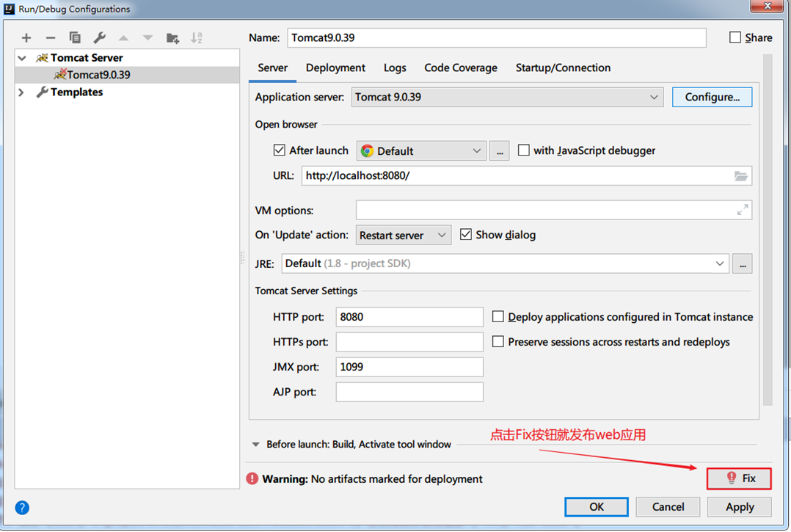This screenshot has width=791, height=532.
Task: Sort configurations alphabetically
Action: [x=197, y=38]
